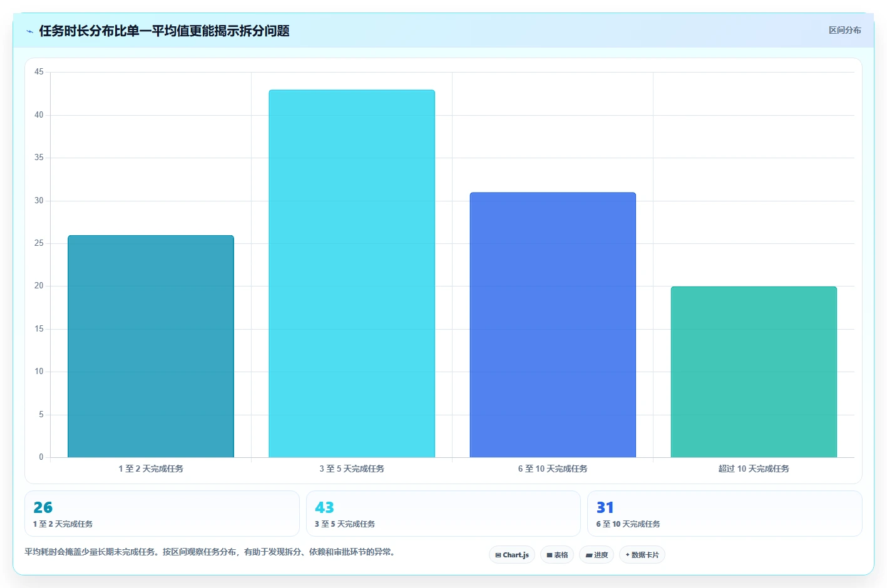Click the 超过 10 天完成任务 bar
This screenshot has height=588, width=887.
(x=754, y=372)
